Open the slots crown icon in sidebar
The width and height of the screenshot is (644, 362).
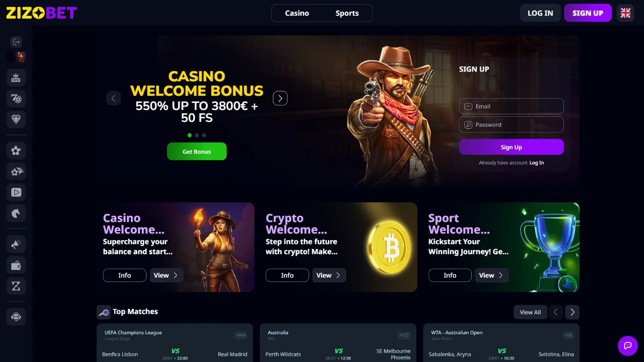(x=16, y=78)
